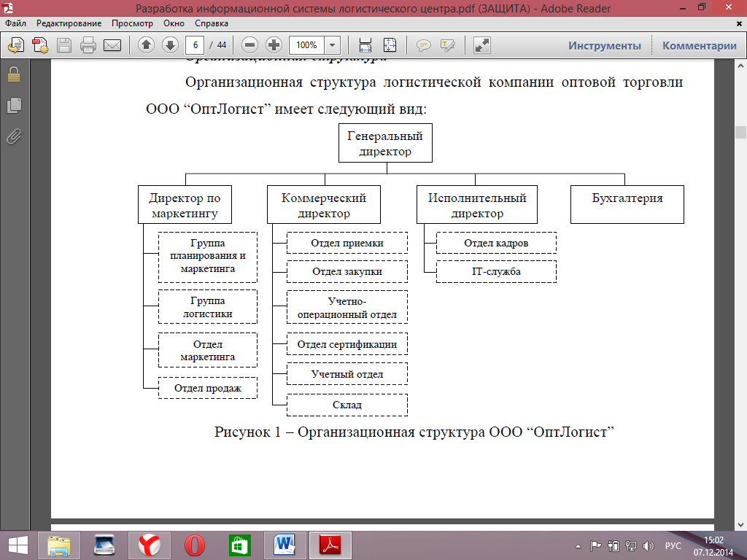Click the vertical scrollbar thumb
This screenshot has height=560, width=747.
tap(740, 132)
